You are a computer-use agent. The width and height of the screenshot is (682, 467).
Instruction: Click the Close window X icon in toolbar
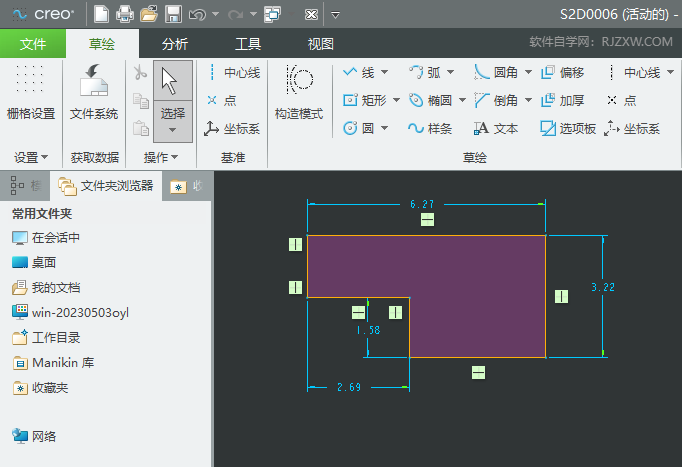tap(311, 15)
